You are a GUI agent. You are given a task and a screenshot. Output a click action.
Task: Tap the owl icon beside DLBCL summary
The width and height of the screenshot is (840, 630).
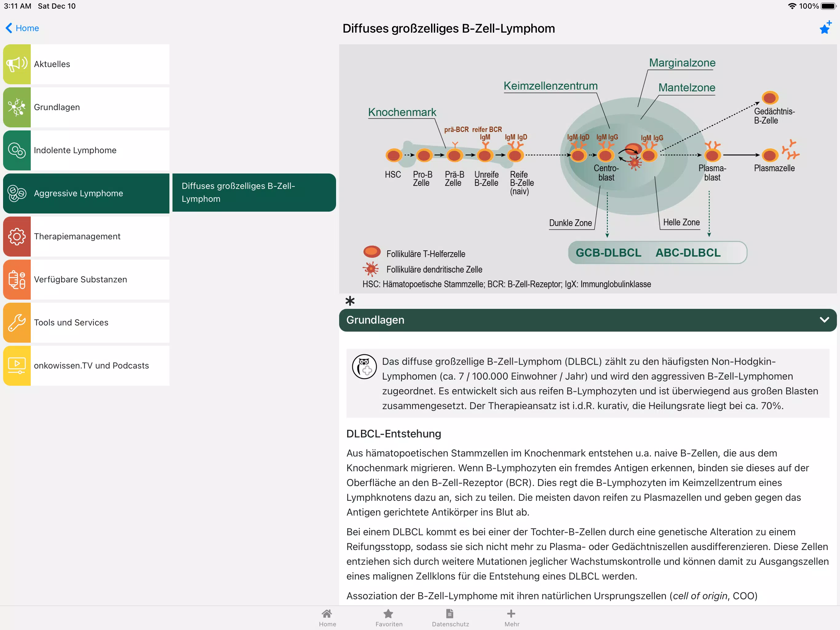tap(364, 367)
